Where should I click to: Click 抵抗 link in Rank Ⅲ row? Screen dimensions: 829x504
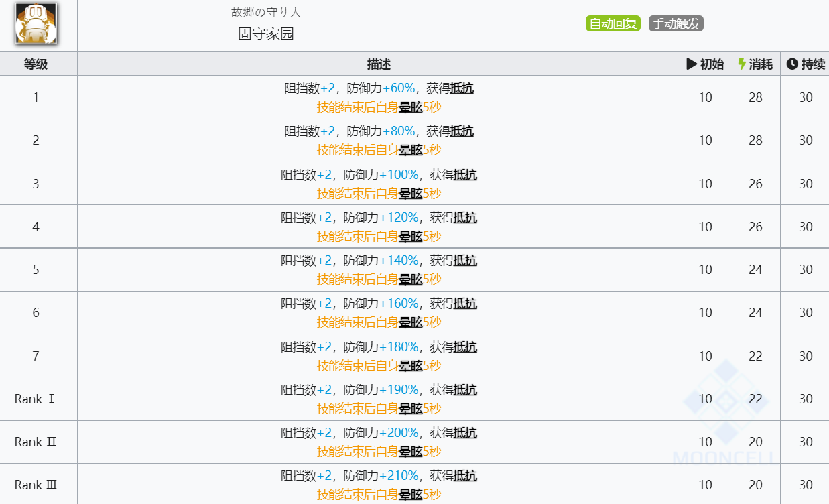pyautogui.click(x=465, y=476)
